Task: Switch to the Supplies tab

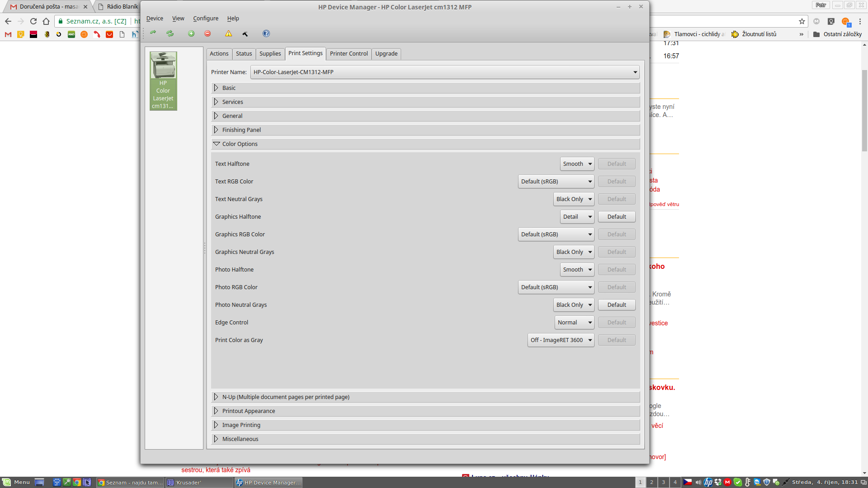Action: pyautogui.click(x=270, y=54)
